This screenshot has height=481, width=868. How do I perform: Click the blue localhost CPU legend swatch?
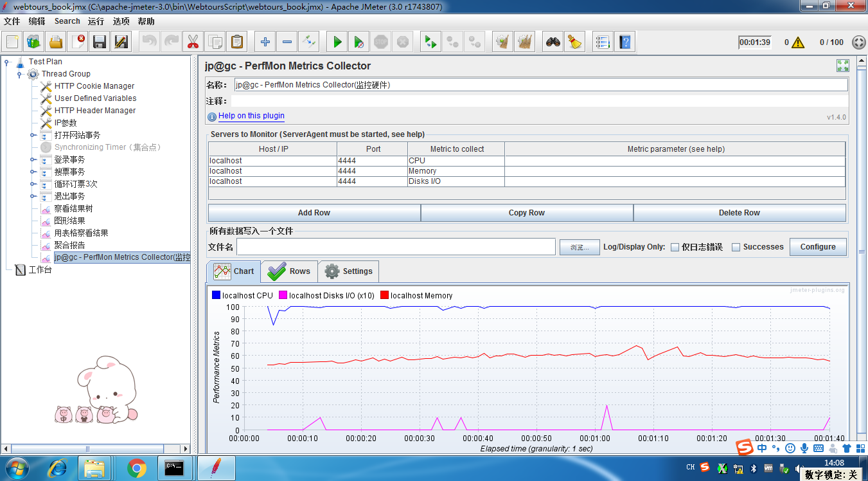[x=216, y=296]
